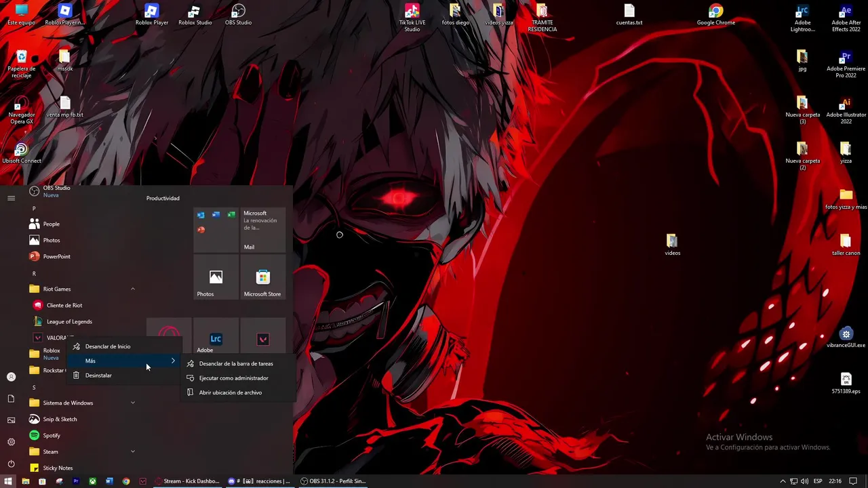Viewport: 868px width, 488px height.
Task: Click the Start menu power button
Action: click(x=11, y=464)
